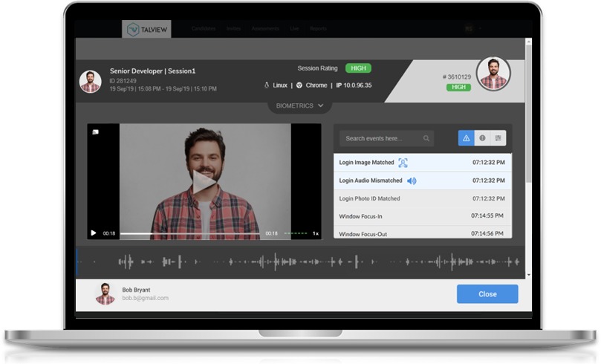This screenshot has height=364, width=601.
Task: Click the blue Close button
Action: tap(487, 294)
